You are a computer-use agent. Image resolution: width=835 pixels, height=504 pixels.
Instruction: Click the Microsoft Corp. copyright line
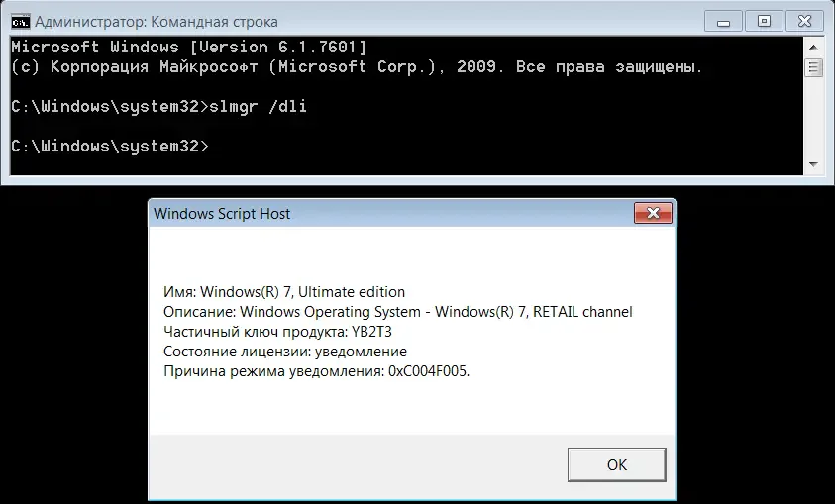[x=357, y=67]
